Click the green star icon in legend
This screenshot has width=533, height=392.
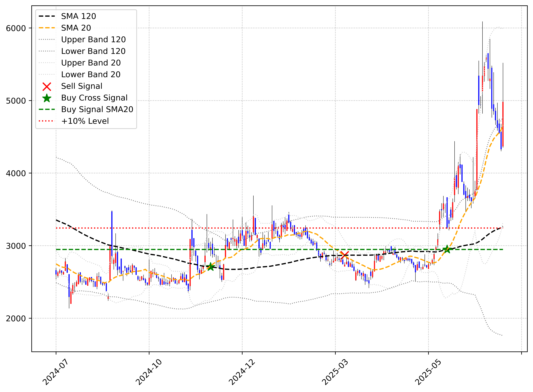pyautogui.click(x=47, y=98)
